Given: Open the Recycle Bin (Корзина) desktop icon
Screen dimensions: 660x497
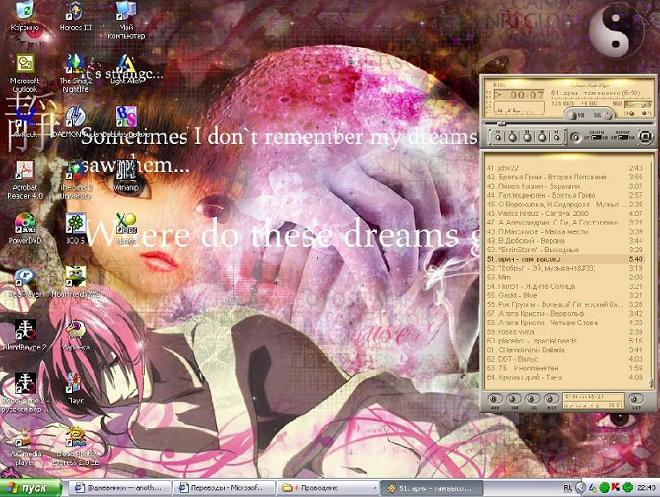Looking at the screenshot, I should [x=24, y=17].
